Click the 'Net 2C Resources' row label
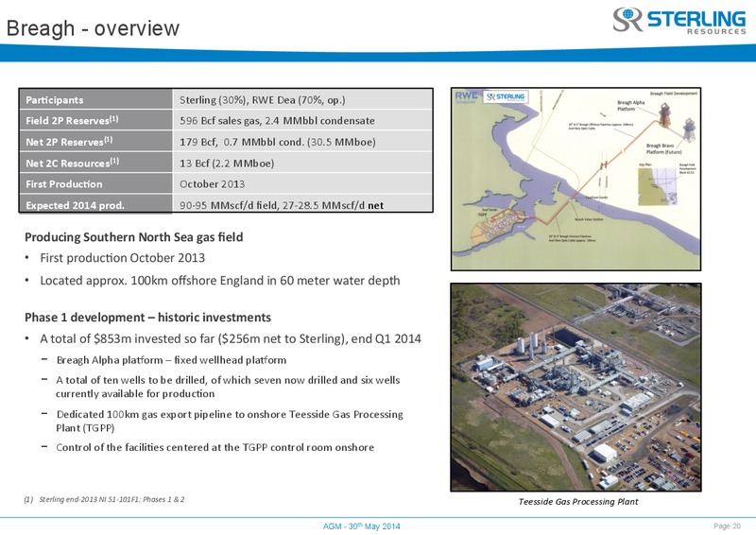756x535 pixels. click(x=95, y=163)
